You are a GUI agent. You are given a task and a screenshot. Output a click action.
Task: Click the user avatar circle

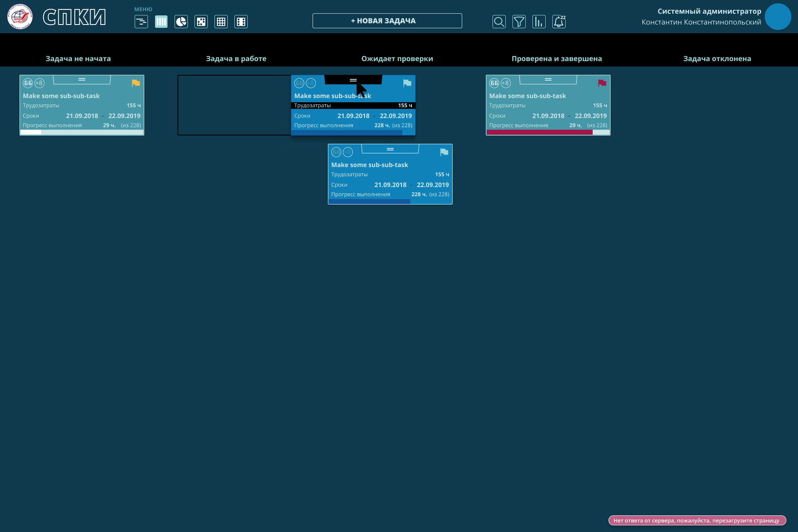click(778, 17)
